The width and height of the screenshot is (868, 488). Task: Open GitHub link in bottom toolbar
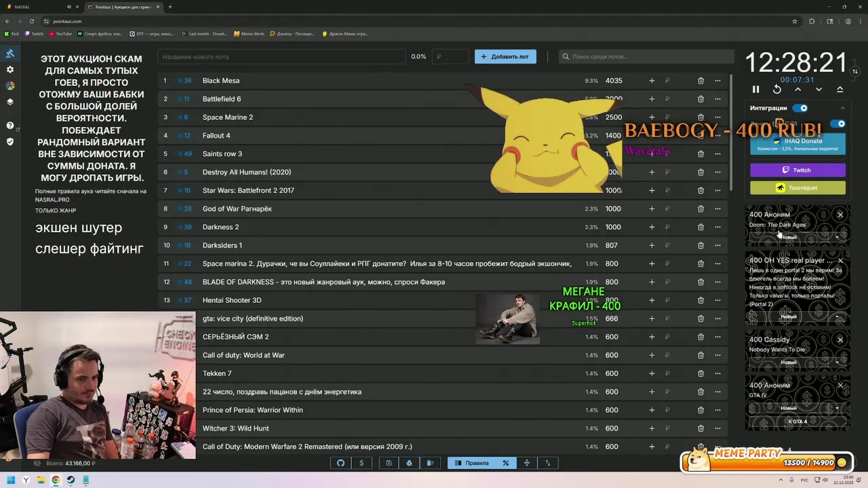point(341,463)
